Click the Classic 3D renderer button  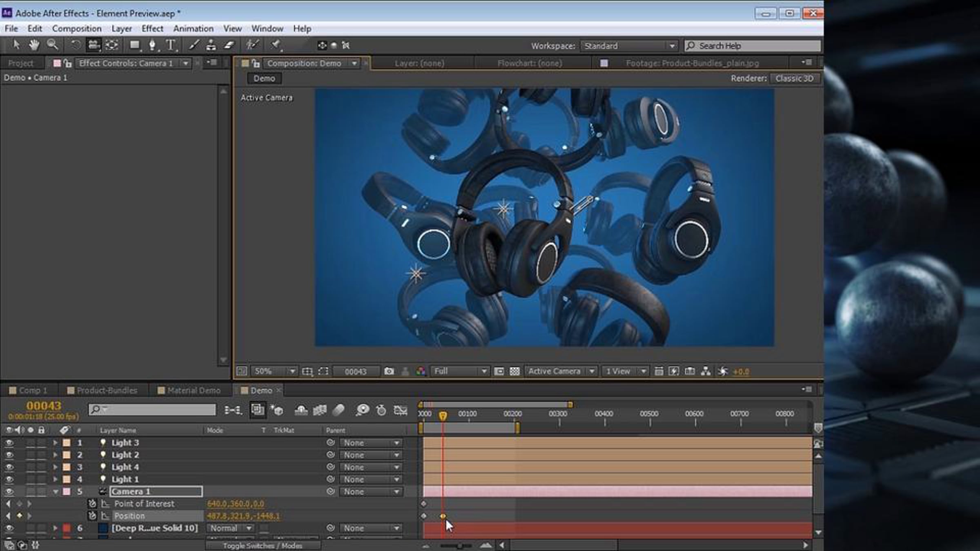[794, 78]
